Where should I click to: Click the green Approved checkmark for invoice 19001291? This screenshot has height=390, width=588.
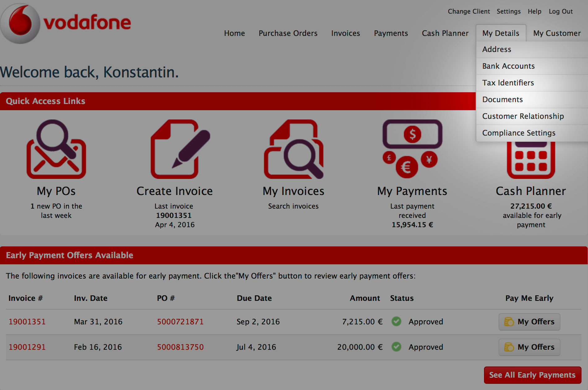[396, 347]
